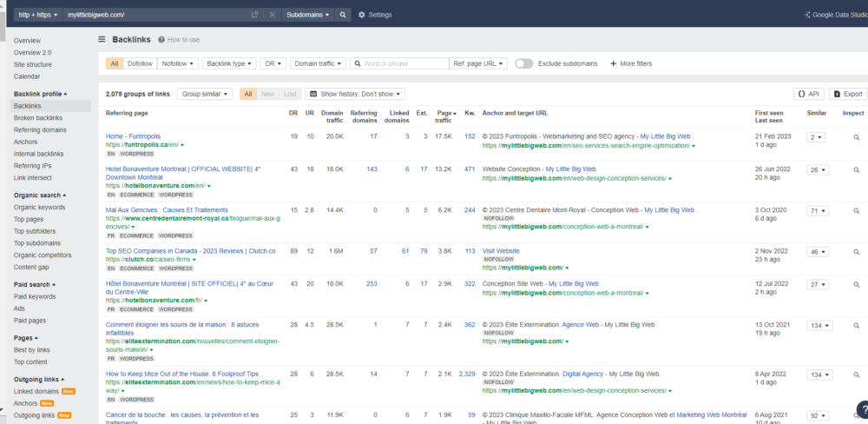
Task: Open Site structure in the sidebar
Action: click(x=33, y=65)
